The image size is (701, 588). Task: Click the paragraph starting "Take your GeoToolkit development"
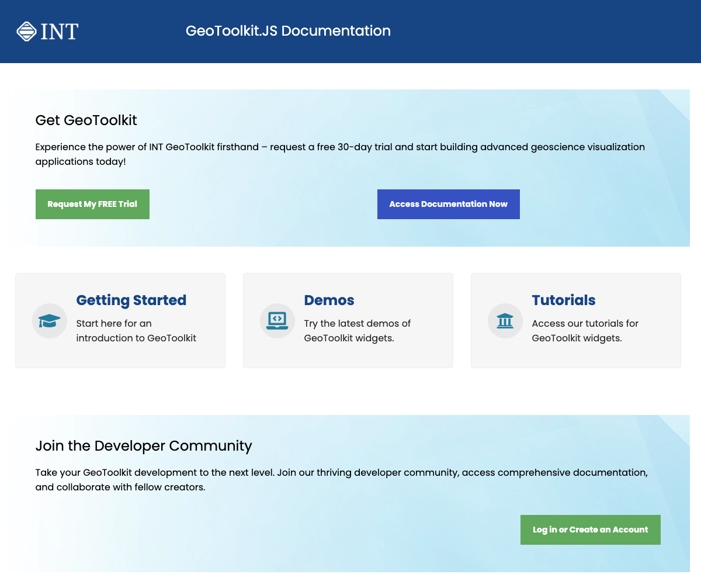coord(342,480)
